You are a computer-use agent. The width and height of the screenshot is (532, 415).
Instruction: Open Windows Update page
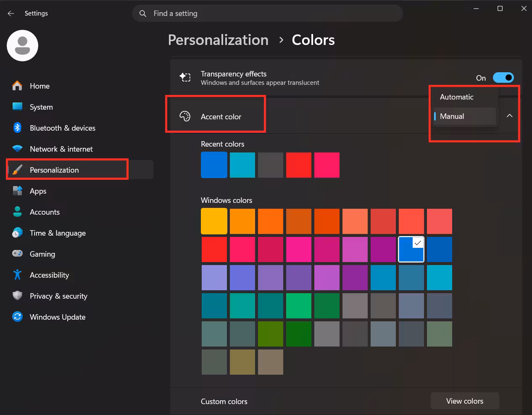80,317
